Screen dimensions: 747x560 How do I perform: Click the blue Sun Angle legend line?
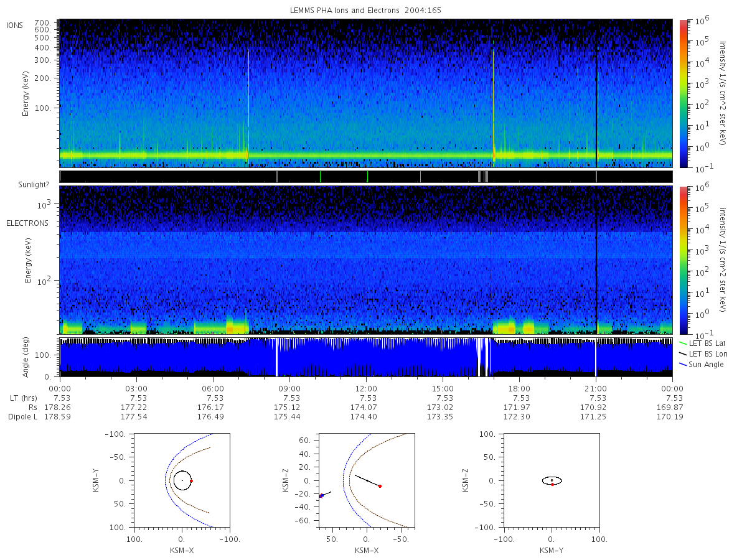pos(683,365)
